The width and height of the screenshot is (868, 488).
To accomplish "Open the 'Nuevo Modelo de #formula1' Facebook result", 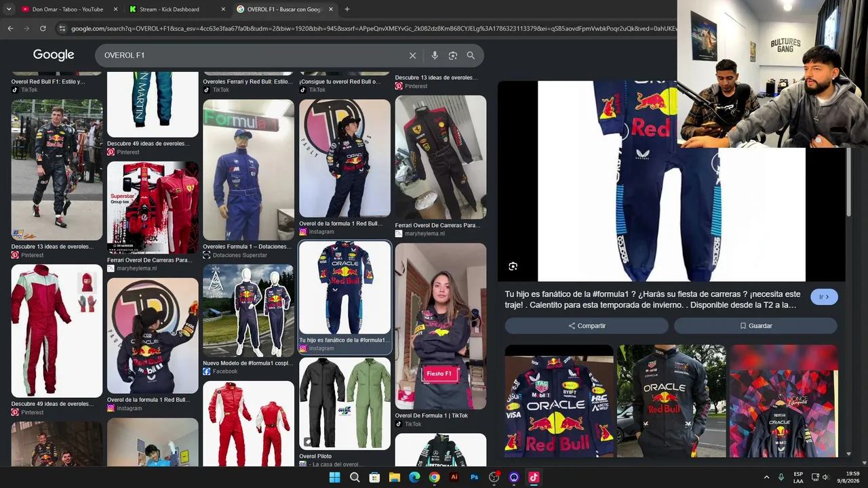I will (x=249, y=310).
